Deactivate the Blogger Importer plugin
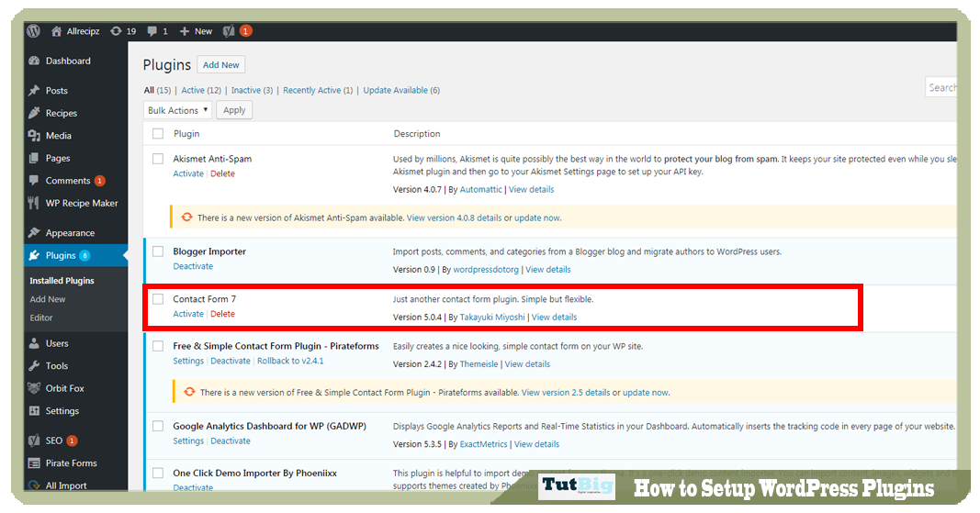The height and width of the screenshot is (513, 980). (193, 266)
